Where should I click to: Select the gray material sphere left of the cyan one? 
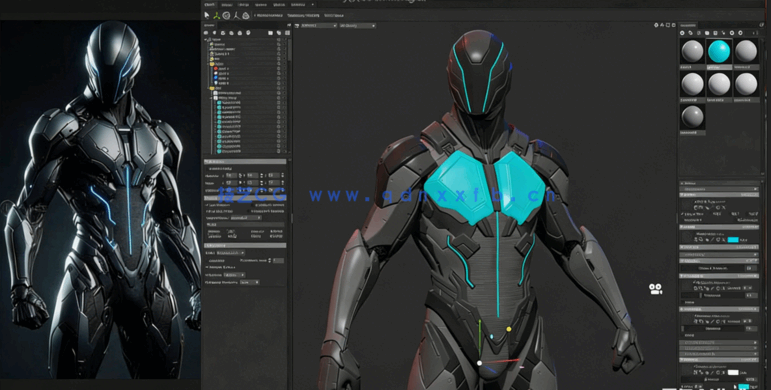[x=692, y=52]
